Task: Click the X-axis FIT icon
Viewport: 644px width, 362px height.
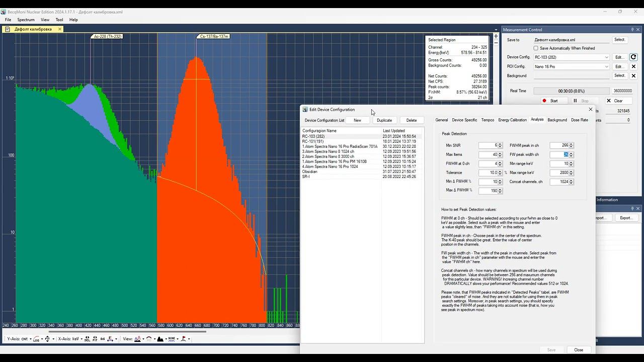Action: point(95,339)
